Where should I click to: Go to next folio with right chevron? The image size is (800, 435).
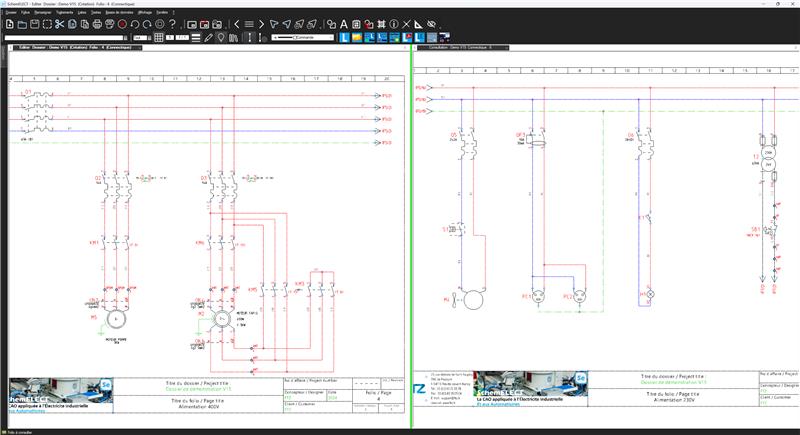tap(261, 23)
